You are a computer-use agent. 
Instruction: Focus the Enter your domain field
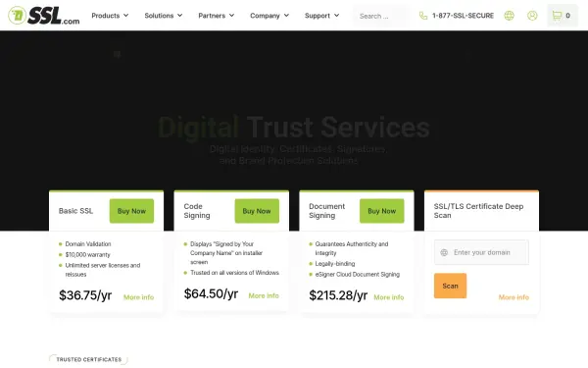point(481,252)
